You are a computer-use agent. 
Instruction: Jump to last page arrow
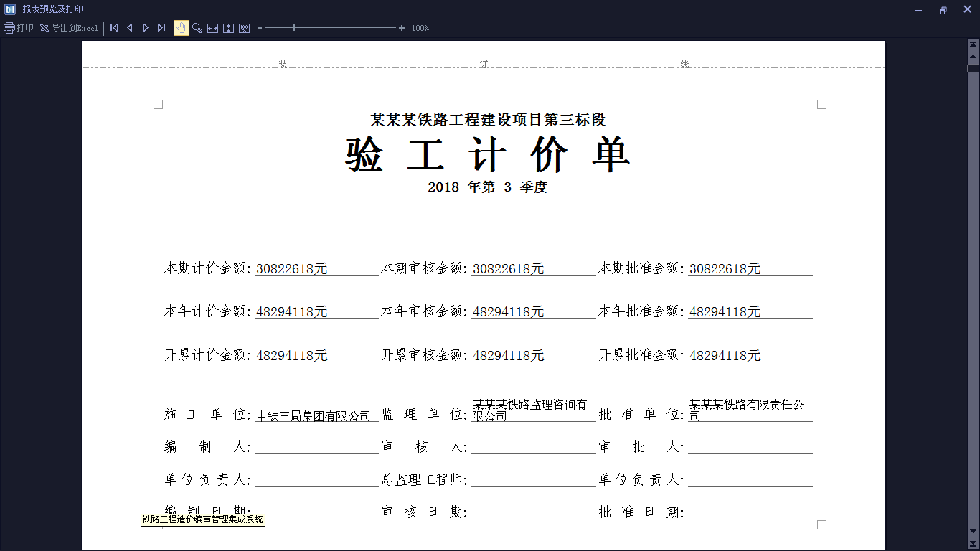tap(161, 28)
